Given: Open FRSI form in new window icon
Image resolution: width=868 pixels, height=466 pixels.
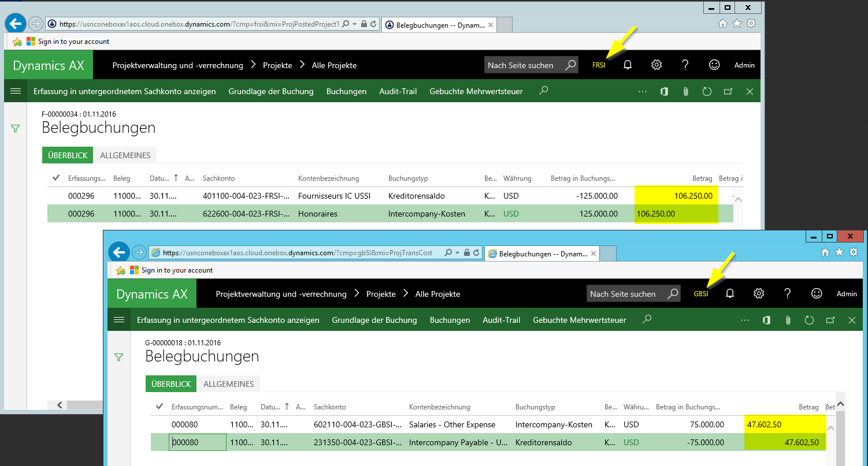Looking at the screenshot, I should (728, 91).
